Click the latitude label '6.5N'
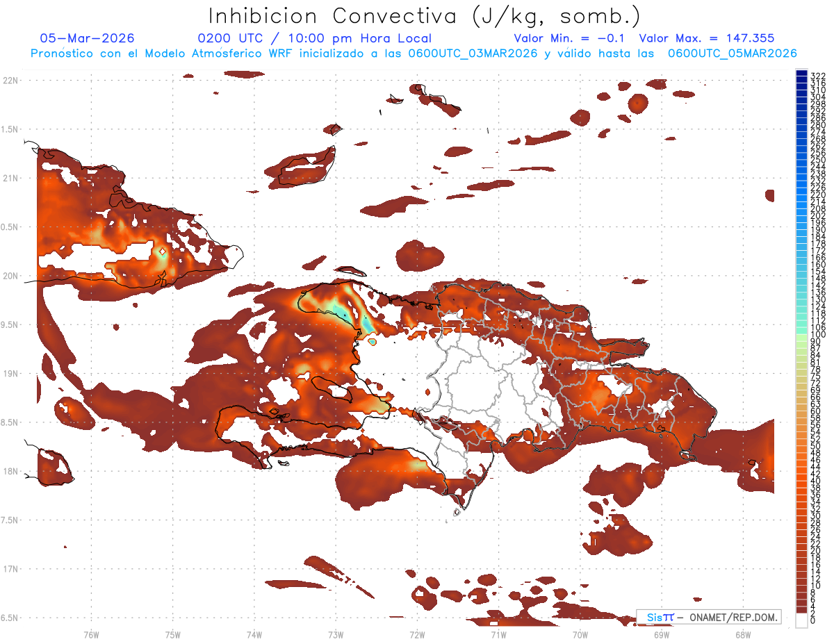The image size is (834, 644). pyautogui.click(x=10, y=618)
